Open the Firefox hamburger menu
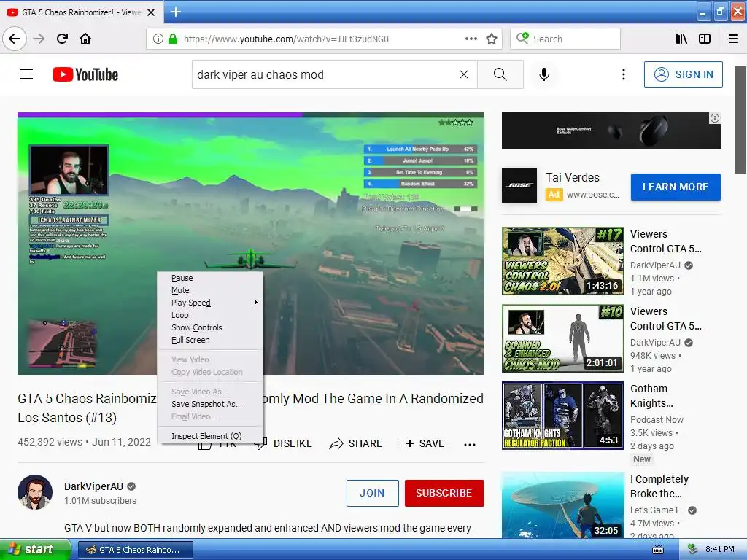Viewport: 747px width, 560px height. pos(733,39)
